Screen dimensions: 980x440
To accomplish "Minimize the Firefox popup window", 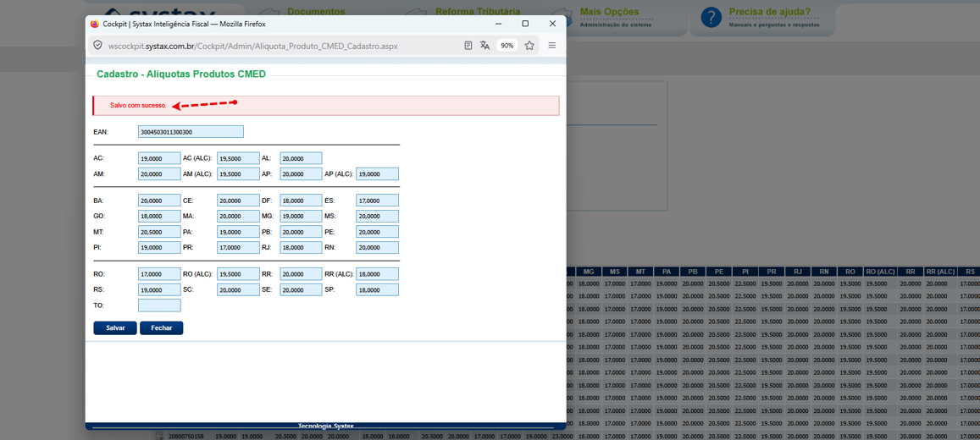I will click(498, 23).
